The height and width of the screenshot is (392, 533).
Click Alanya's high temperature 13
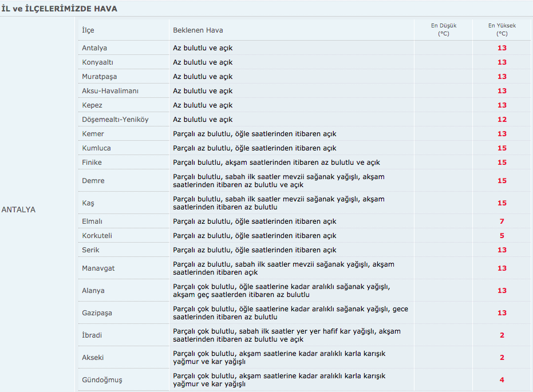[502, 291]
